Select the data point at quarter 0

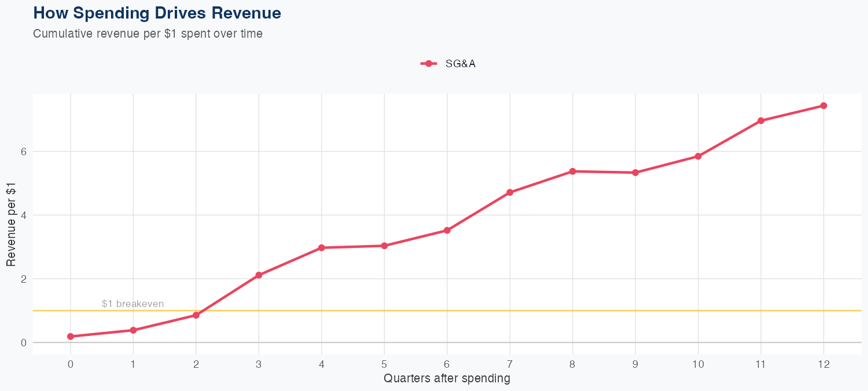pyautogui.click(x=71, y=337)
